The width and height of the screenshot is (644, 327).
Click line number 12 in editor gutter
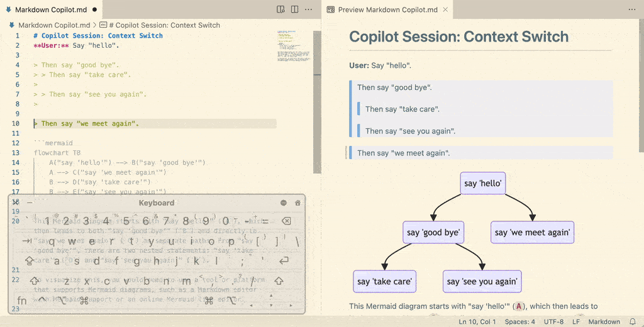[x=16, y=143]
